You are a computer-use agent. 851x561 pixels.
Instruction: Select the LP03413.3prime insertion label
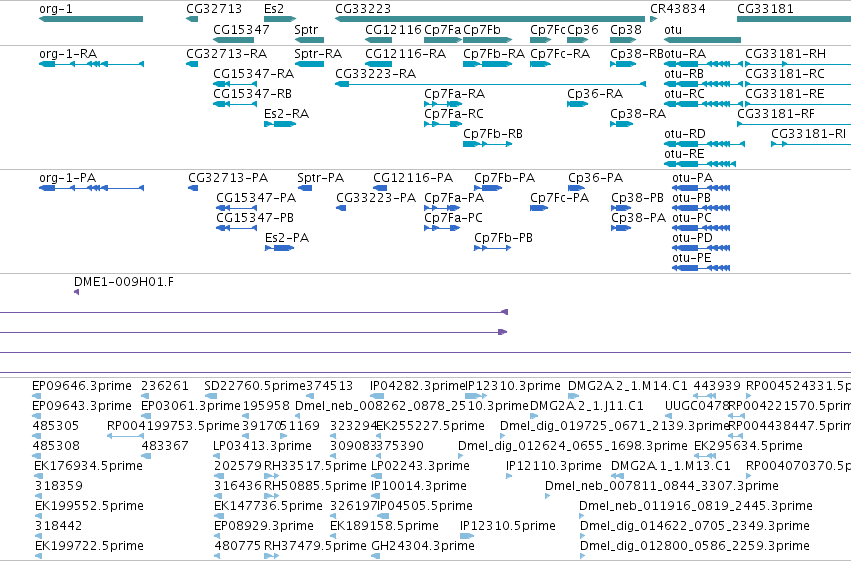pyautogui.click(x=263, y=446)
